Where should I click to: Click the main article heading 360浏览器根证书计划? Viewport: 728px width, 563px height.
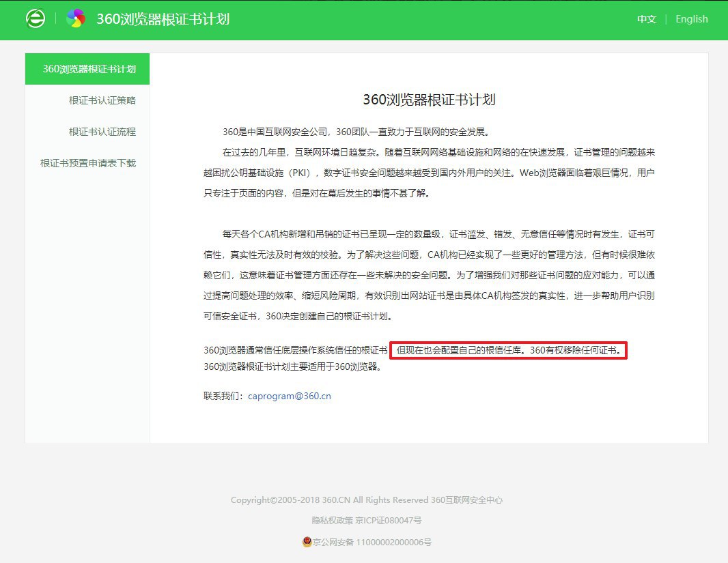[428, 100]
